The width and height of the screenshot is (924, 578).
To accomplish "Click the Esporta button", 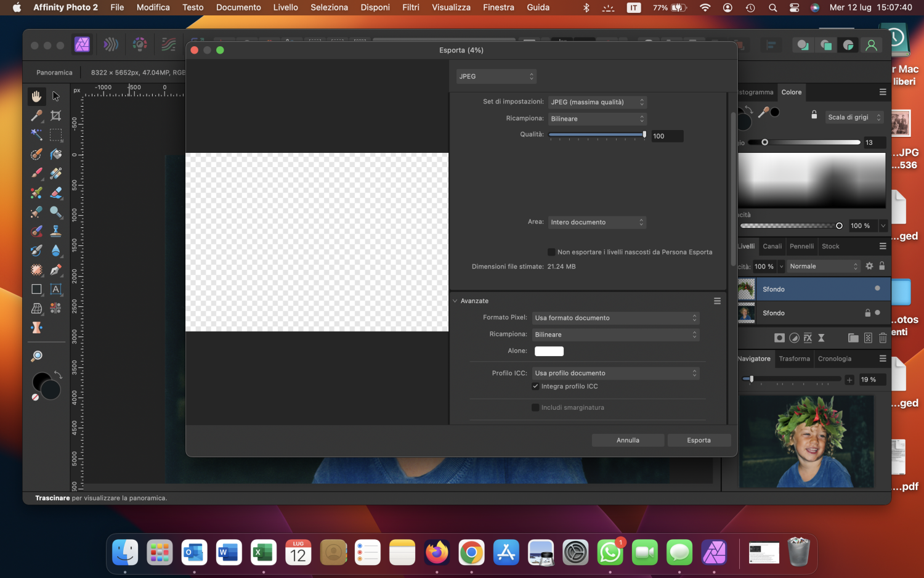I will 699,441.
